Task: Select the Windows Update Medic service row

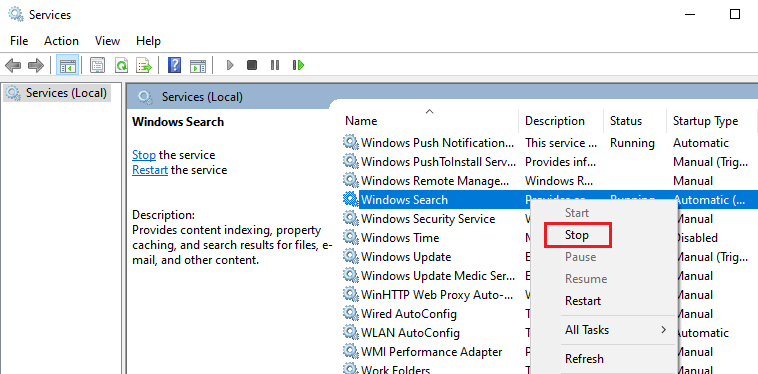Action: [437, 276]
